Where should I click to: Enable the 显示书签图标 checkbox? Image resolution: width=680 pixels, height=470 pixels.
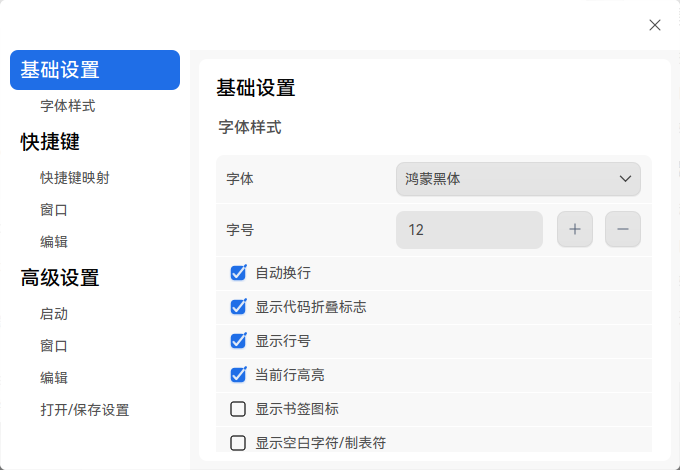click(238, 409)
